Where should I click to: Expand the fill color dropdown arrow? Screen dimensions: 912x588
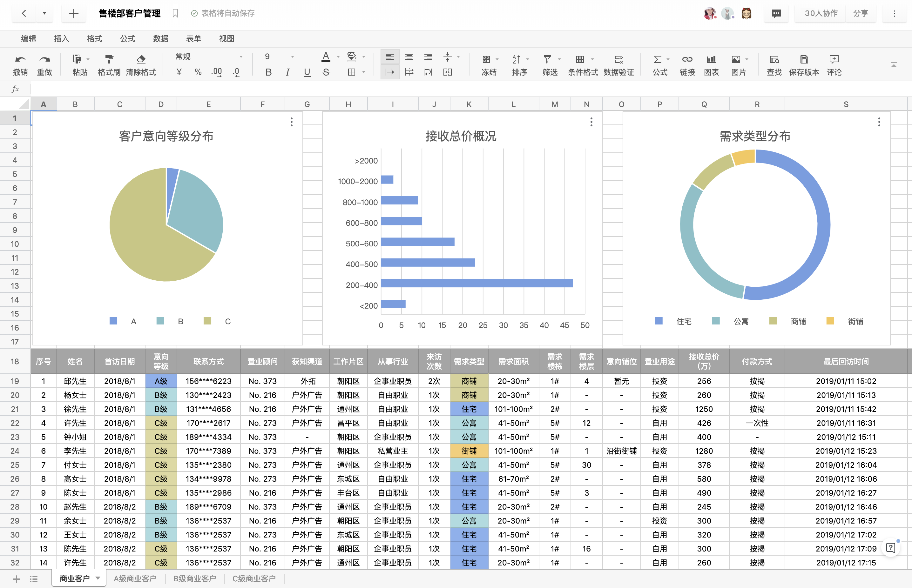click(364, 57)
